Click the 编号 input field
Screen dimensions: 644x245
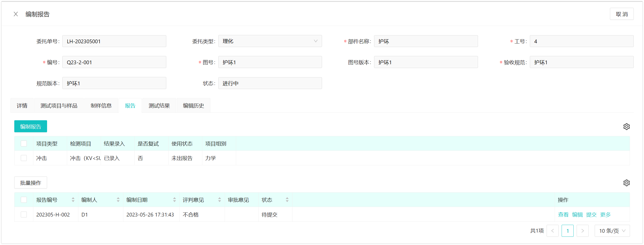(x=114, y=62)
